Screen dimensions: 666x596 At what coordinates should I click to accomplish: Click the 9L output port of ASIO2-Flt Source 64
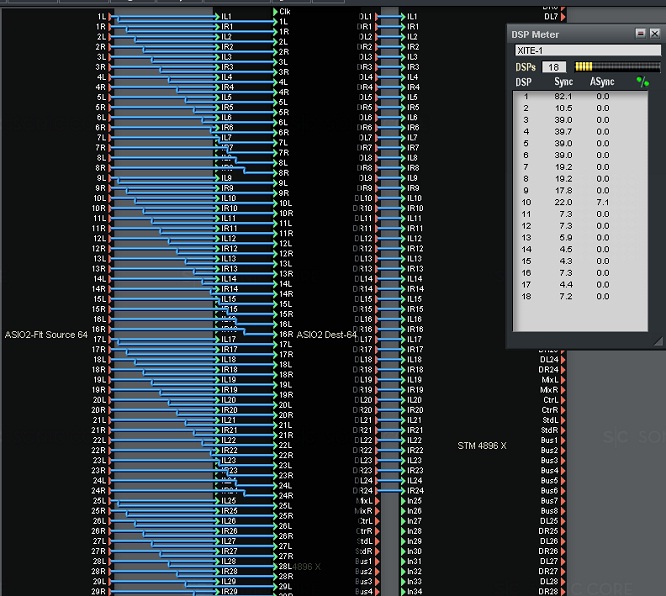(110, 178)
